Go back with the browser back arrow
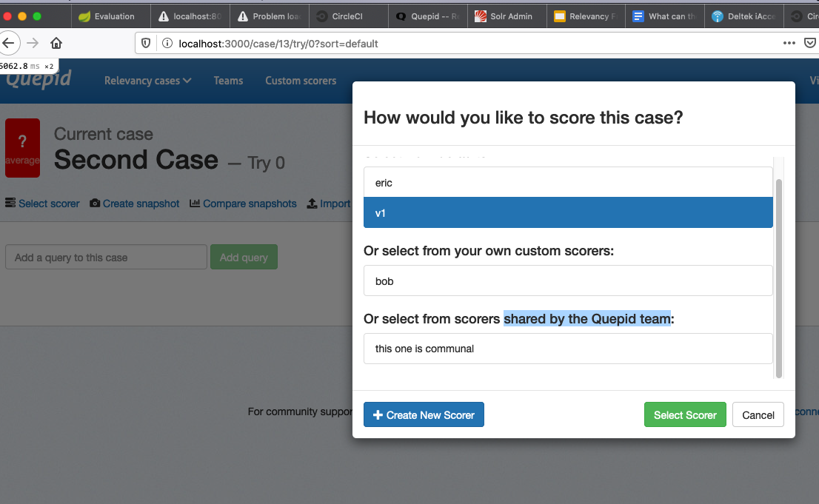Image resolution: width=819 pixels, height=504 pixels. click(8, 43)
